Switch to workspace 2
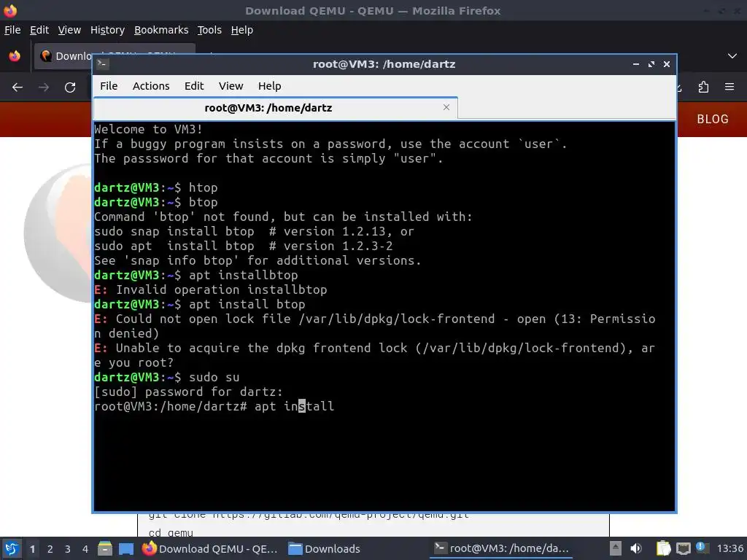Screen dimensions: 747x560 tap(50, 548)
